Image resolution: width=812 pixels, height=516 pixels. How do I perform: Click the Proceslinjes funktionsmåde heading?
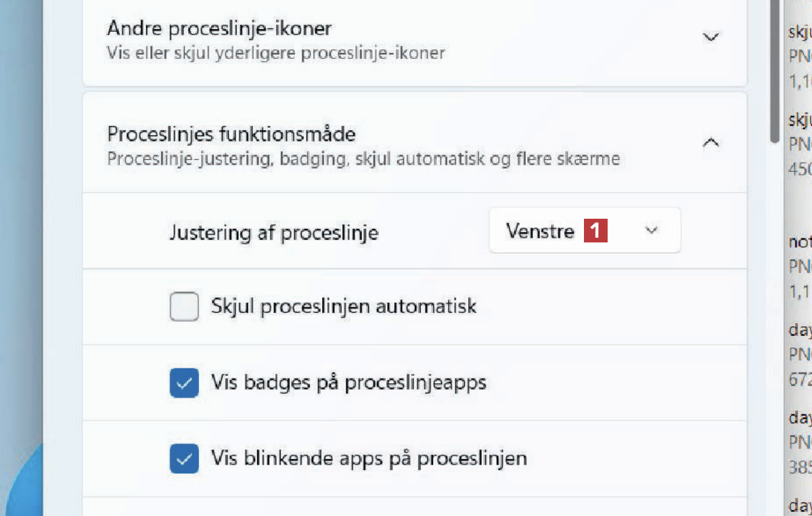pyautogui.click(x=231, y=134)
